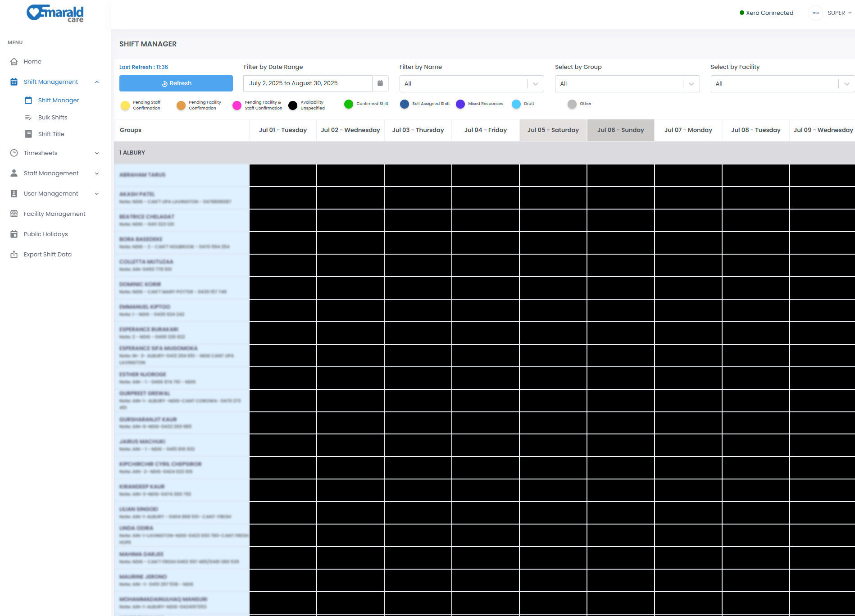Go to Shift Manager page
The width and height of the screenshot is (855, 616).
58,100
